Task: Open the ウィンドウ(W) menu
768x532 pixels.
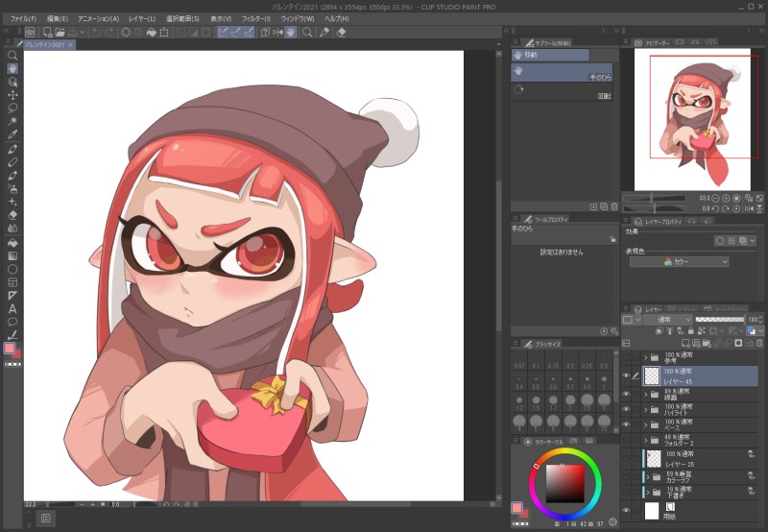Action: (298, 18)
